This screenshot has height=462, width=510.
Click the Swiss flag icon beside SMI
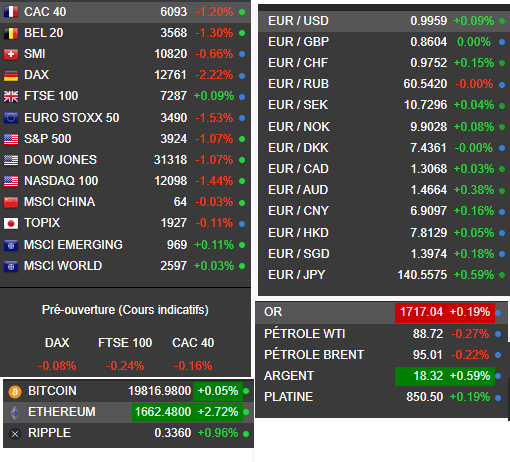(x=11, y=54)
